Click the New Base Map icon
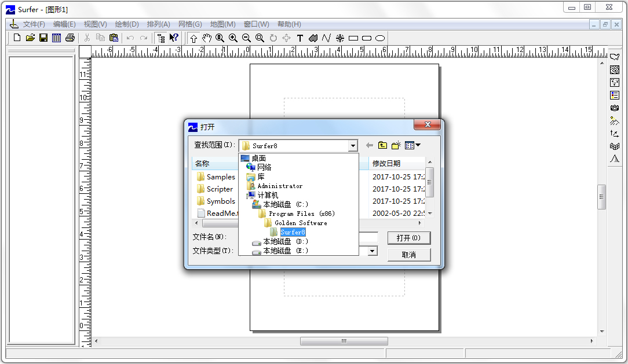Viewport: 628px width, 364px height. 615,57
